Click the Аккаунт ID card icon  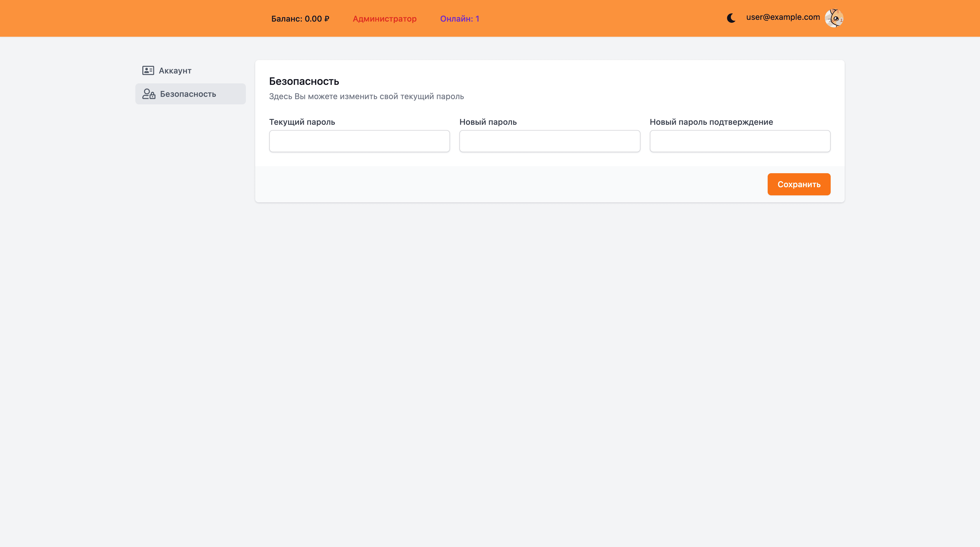(x=148, y=70)
